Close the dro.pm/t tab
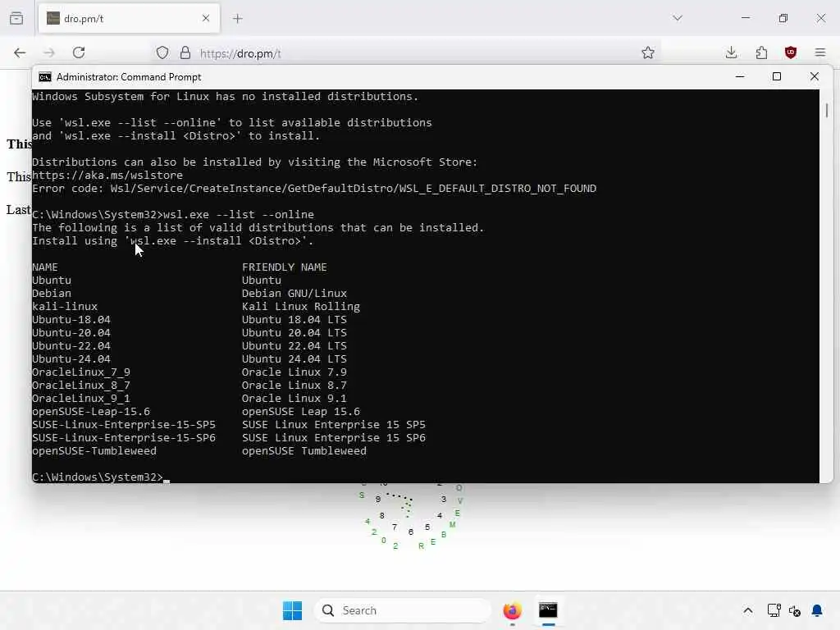The width and height of the screenshot is (840, 630). 206,18
